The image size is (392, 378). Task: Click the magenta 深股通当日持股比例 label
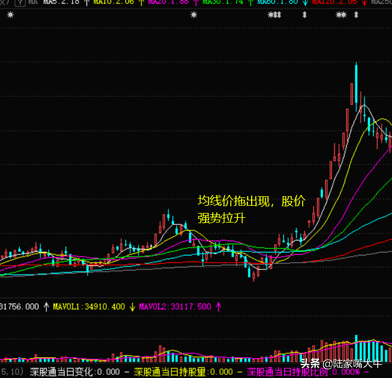point(303,372)
